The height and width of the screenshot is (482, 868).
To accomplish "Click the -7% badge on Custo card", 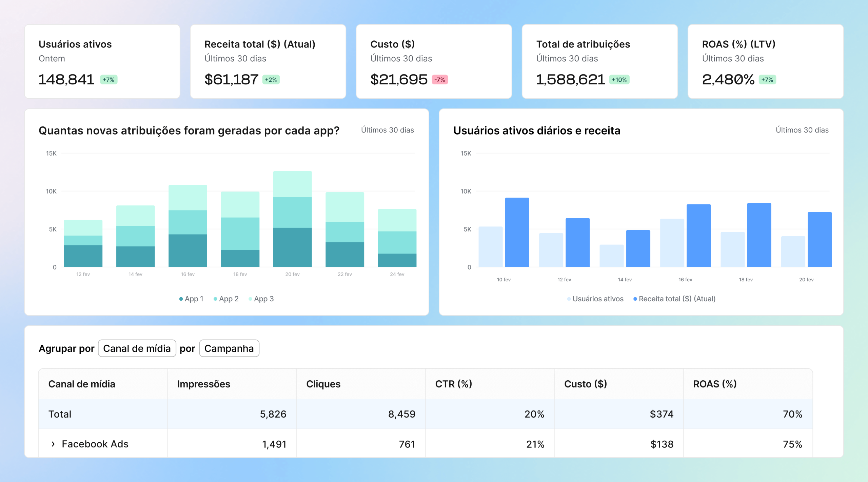I will point(440,80).
